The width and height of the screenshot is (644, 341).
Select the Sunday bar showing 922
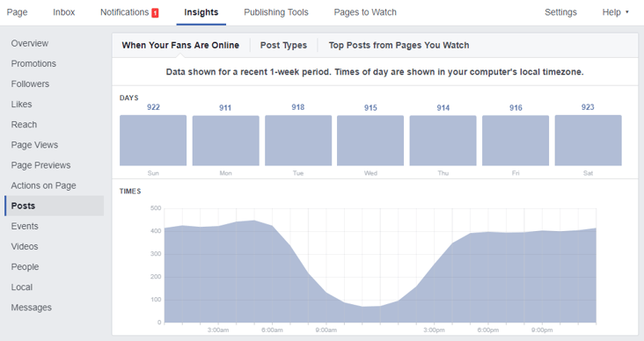coord(153,141)
